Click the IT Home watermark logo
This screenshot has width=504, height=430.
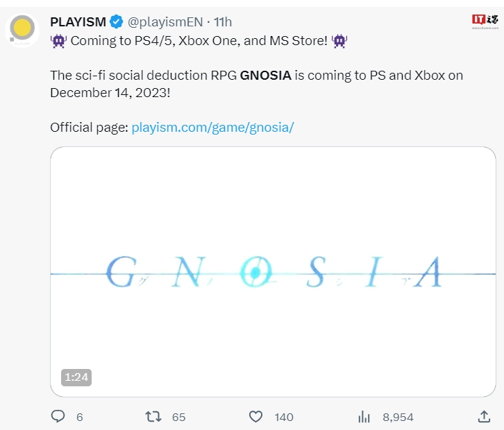[x=485, y=21]
